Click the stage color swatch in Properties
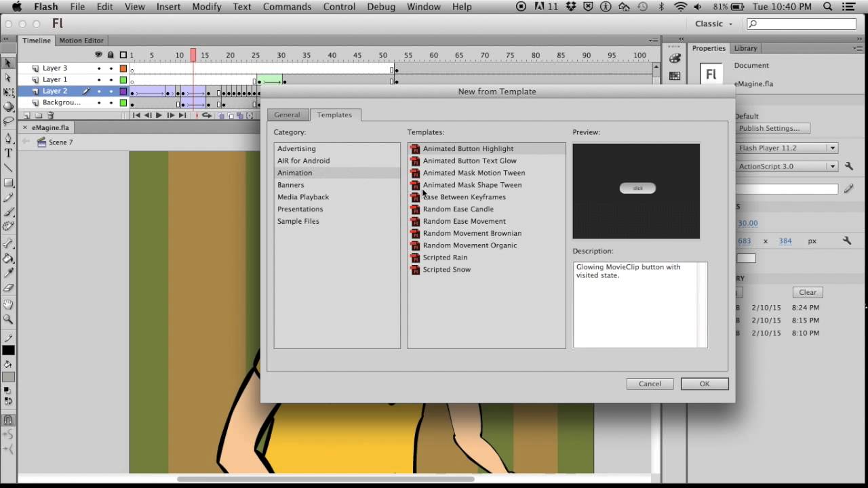 pos(746,258)
